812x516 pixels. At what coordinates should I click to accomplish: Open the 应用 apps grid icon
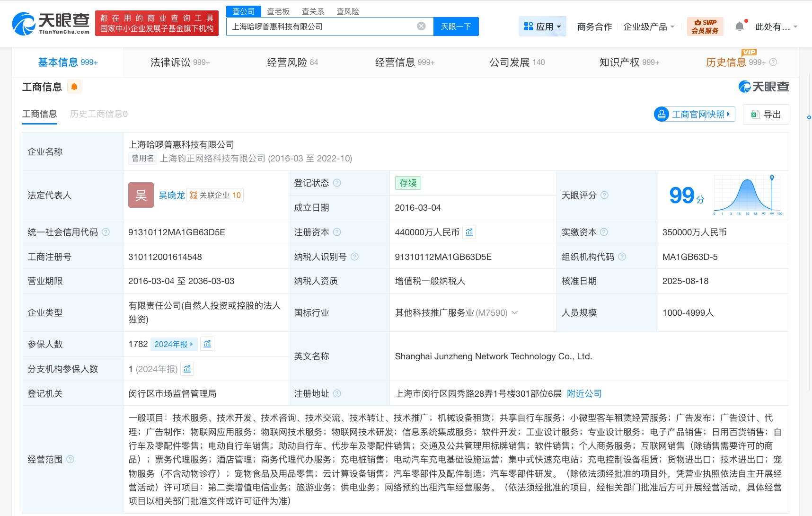point(529,26)
